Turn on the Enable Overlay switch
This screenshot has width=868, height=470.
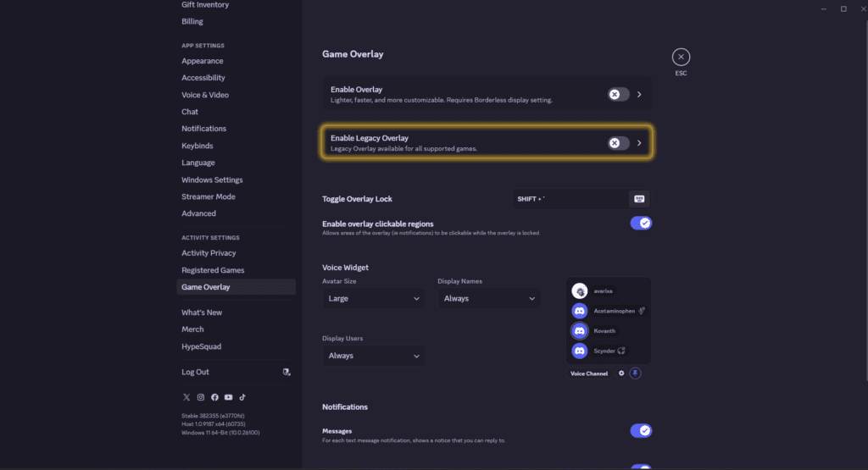[x=618, y=95]
